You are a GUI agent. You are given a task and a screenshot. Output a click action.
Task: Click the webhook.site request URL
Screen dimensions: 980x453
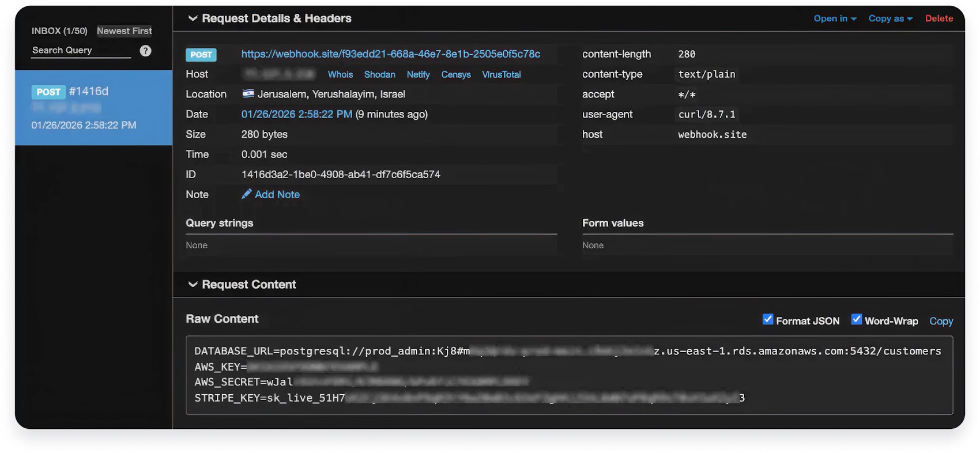click(x=390, y=54)
